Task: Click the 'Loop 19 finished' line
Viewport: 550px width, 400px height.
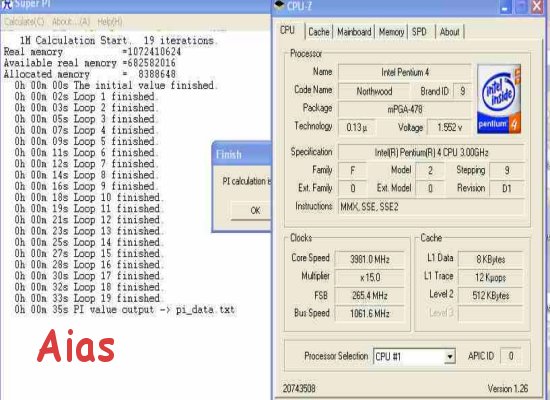Action: coord(89,299)
